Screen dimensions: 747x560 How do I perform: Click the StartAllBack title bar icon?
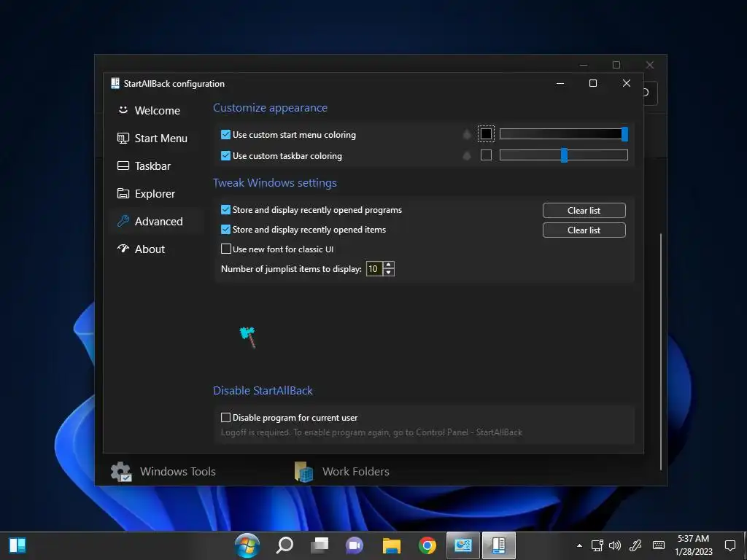(115, 83)
